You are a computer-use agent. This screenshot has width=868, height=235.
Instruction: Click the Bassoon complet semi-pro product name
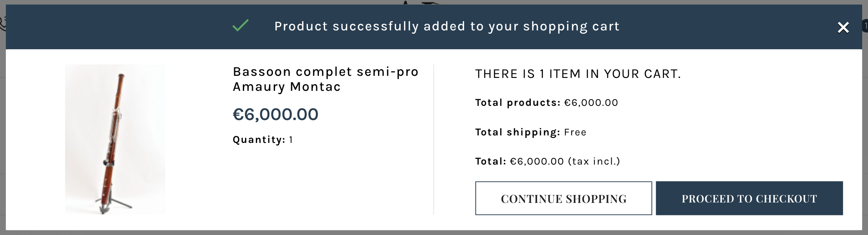[x=325, y=72]
